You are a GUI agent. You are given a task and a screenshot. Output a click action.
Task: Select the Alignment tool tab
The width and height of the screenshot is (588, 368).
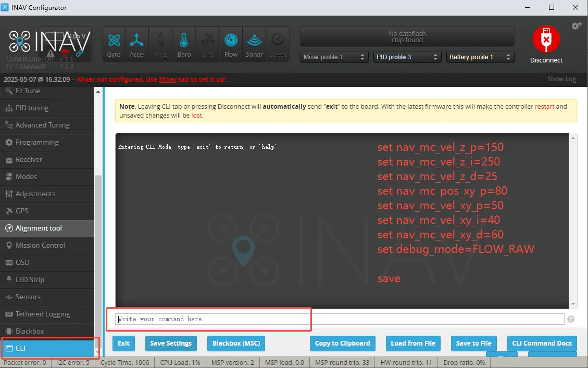pyautogui.click(x=47, y=228)
